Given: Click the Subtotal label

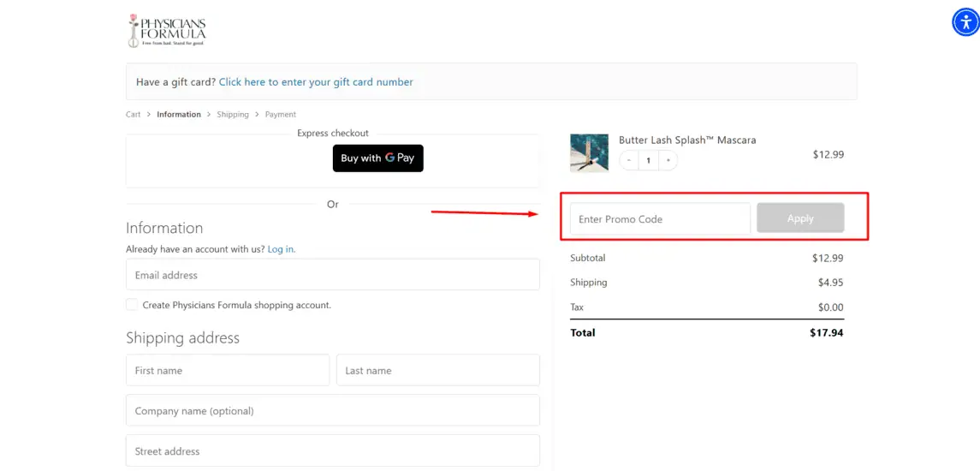Looking at the screenshot, I should pos(587,258).
